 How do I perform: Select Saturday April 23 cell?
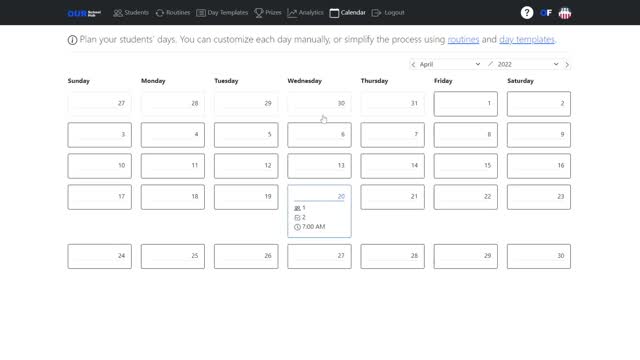(x=539, y=197)
